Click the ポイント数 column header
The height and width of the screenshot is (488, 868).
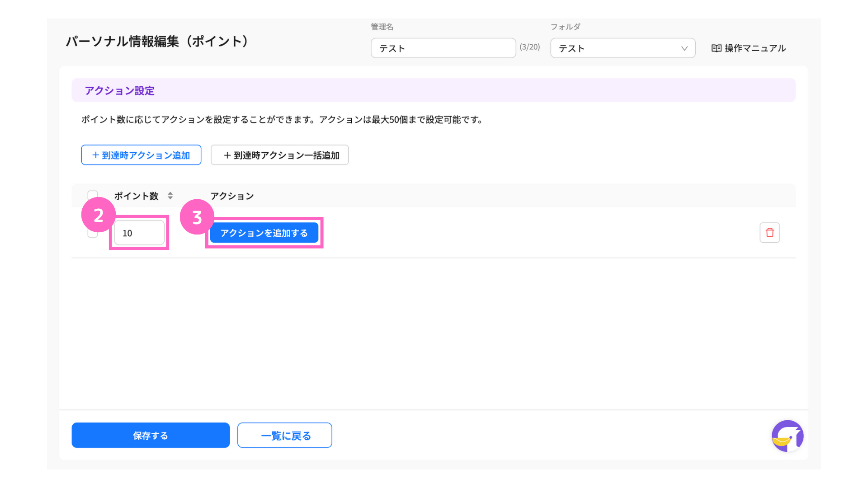click(136, 196)
